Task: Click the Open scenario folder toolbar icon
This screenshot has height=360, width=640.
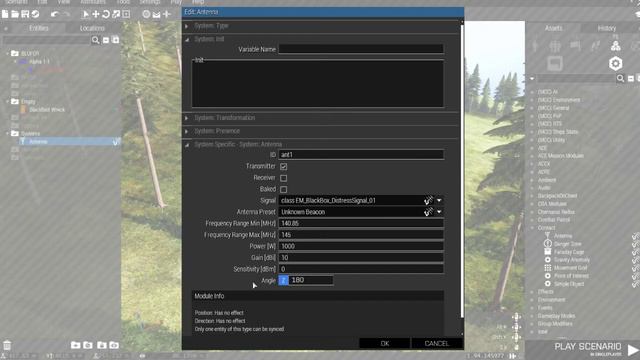Action: pyautogui.click(x=15, y=14)
